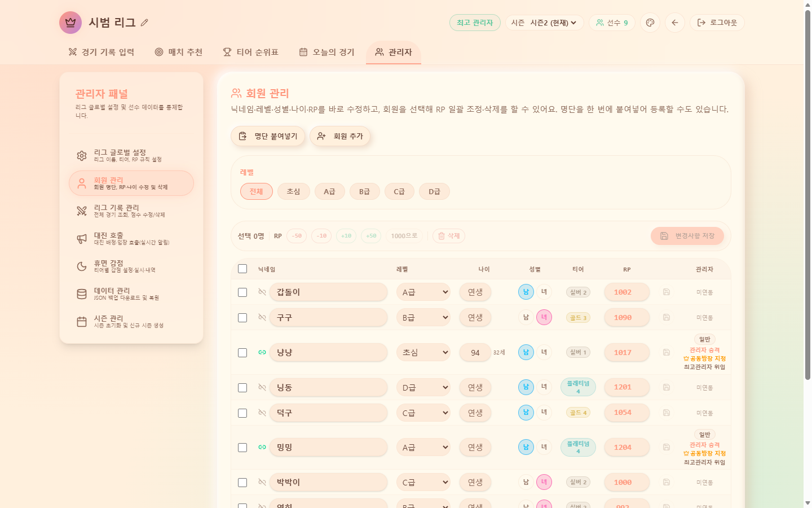Viewport: 812px width, 508px height.
Task: Edit league name with pencil icon
Action: (x=144, y=23)
